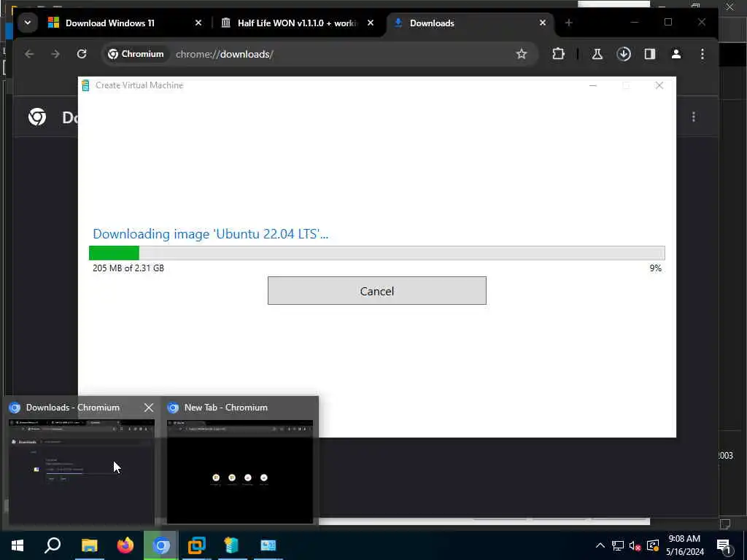Bookmark this page with the star
The height and width of the screenshot is (560, 747).
pyautogui.click(x=521, y=54)
